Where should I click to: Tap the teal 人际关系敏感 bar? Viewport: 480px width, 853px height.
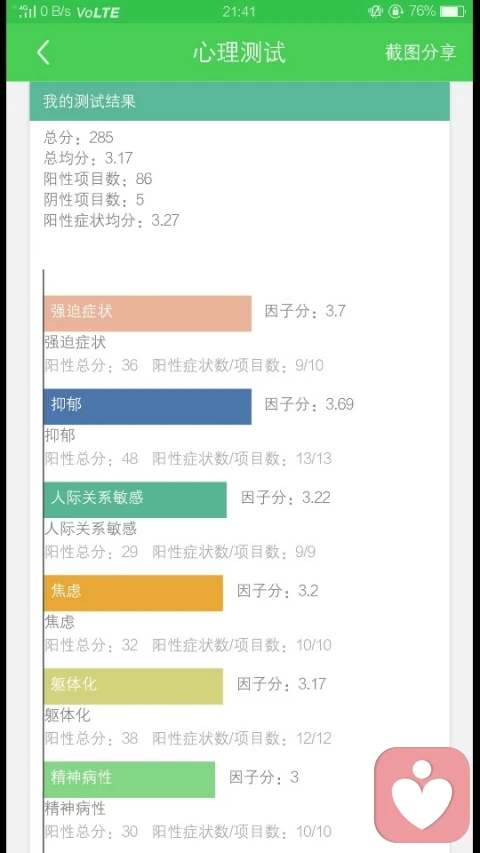135,499
